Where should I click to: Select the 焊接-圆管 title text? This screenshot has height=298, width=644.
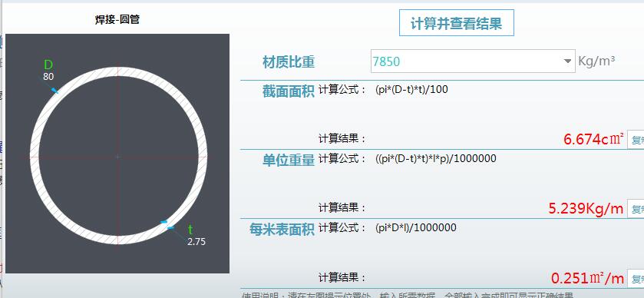point(117,19)
